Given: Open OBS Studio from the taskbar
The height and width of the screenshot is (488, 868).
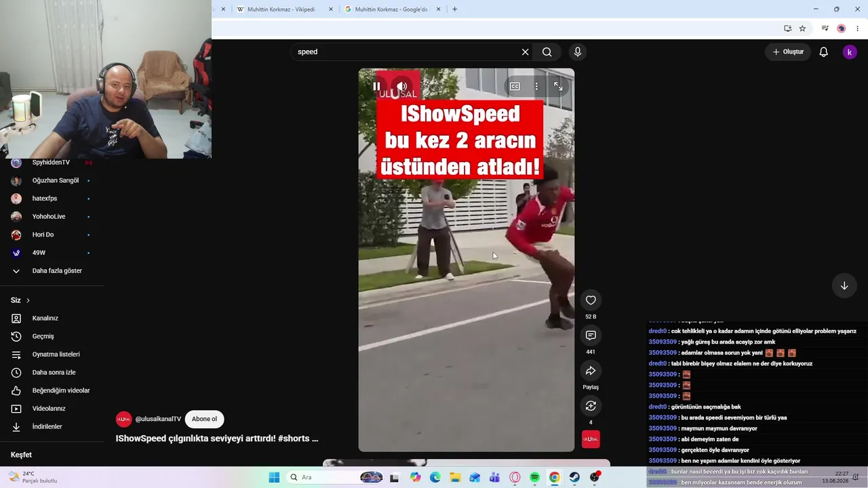Looking at the screenshot, I should click(595, 477).
